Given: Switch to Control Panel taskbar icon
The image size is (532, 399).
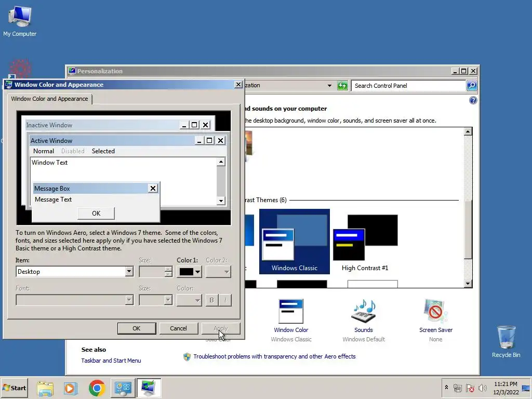Looking at the screenshot, I should [x=123, y=388].
